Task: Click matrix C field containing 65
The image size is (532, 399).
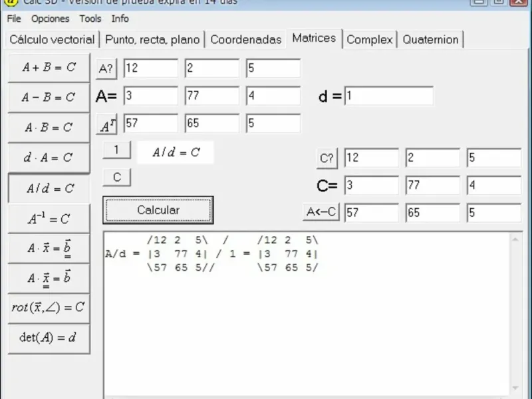Action: (433, 213)
